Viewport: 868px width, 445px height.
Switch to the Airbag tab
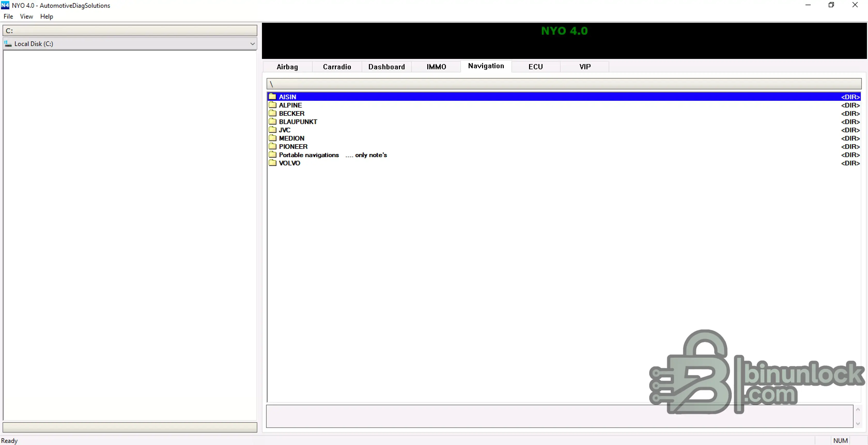click(287, 67)
